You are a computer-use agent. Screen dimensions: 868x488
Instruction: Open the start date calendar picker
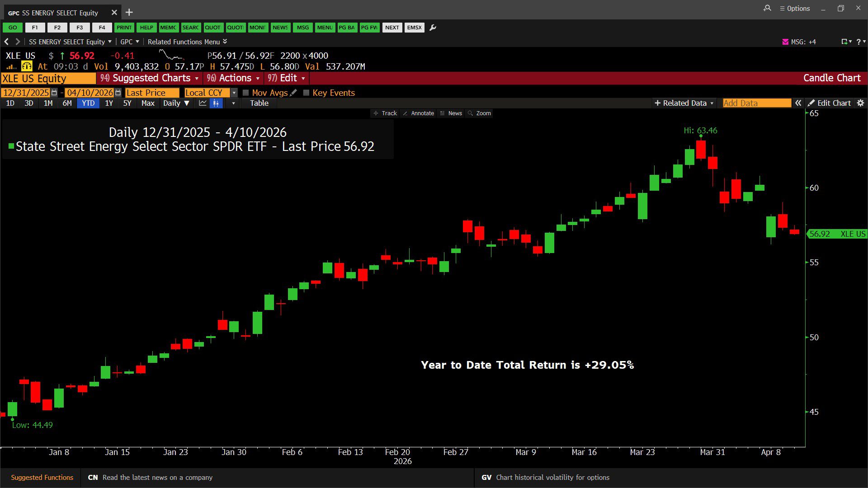[54, 93]
